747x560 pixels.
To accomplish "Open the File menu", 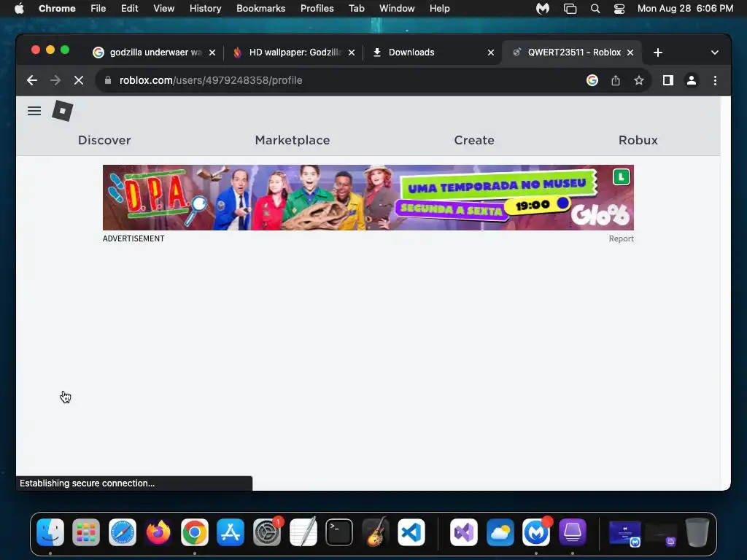I will tap(98, 9).
